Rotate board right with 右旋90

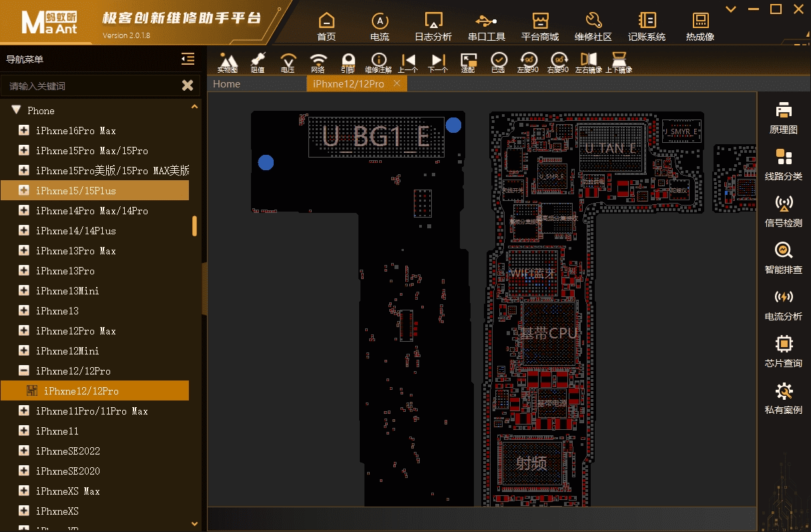[x=558, y=63]
